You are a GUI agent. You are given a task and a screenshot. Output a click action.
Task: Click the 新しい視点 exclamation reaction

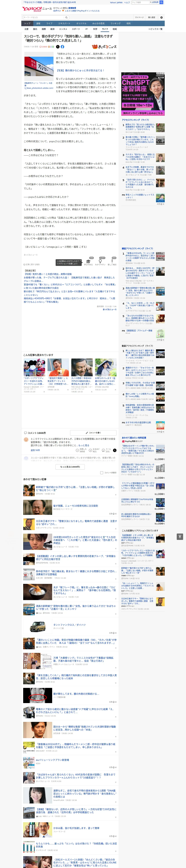(x=112, y=261)
